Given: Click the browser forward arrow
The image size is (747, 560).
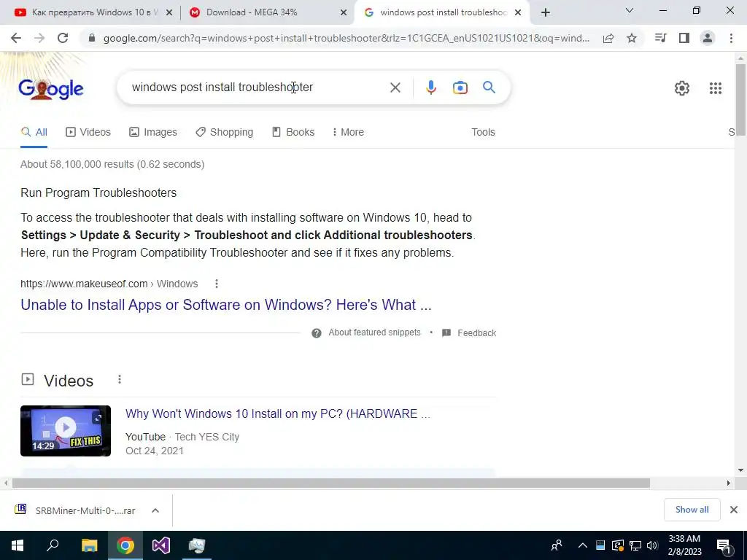Looking at the screenshot, I should pos(39,38).
